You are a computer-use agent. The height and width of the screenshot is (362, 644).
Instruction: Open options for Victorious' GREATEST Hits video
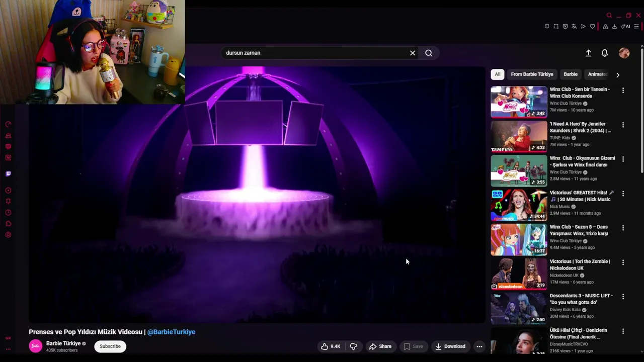click(623, 194)
